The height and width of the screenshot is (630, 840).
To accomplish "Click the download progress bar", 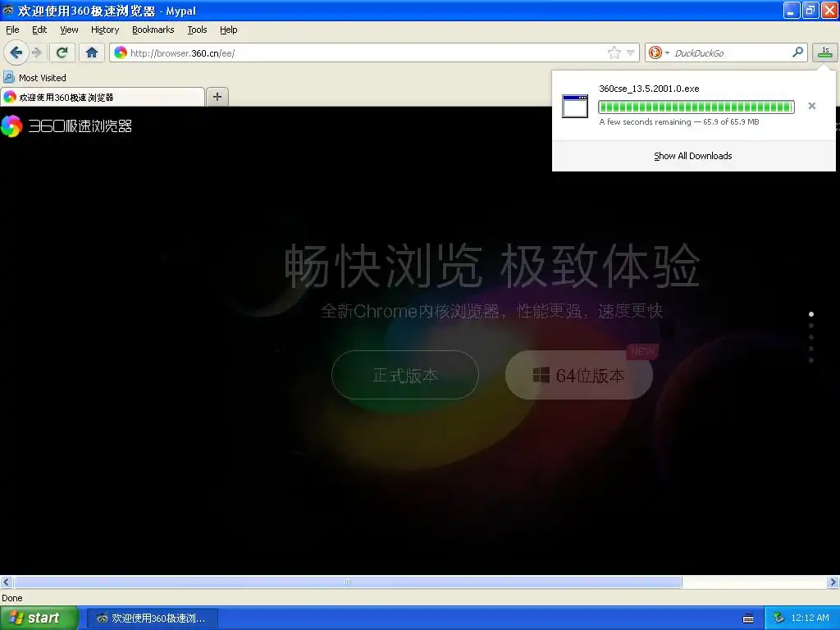I will coord(696,107).
